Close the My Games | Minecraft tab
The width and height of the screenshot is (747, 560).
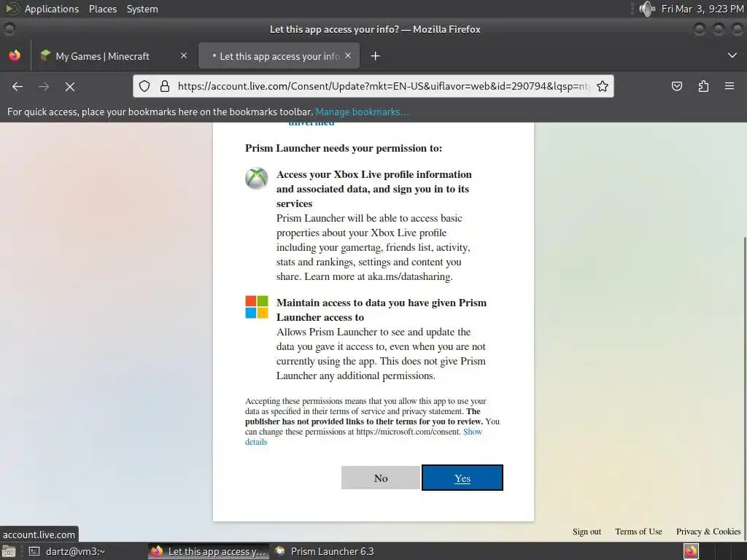click(x=184, y=55)
